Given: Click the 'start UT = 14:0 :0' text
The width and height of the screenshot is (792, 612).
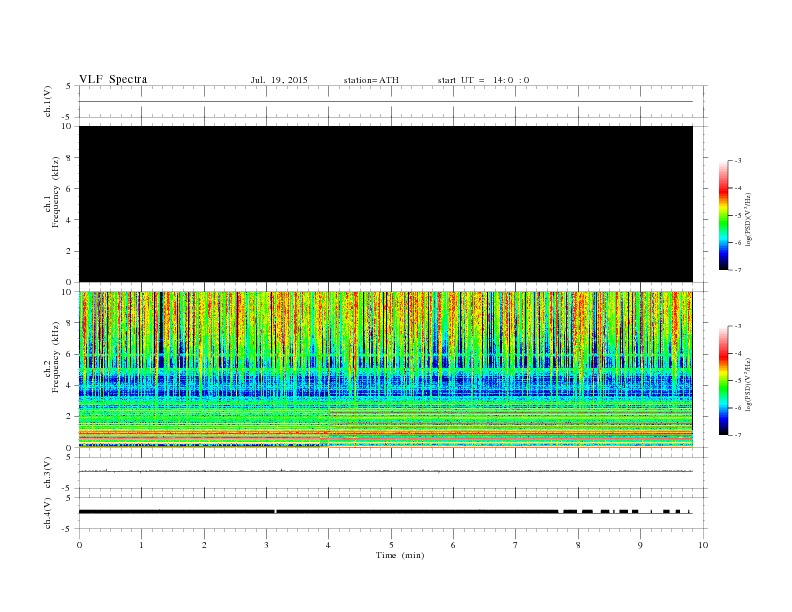Looking at the screenshot, I should pos(483,80).
